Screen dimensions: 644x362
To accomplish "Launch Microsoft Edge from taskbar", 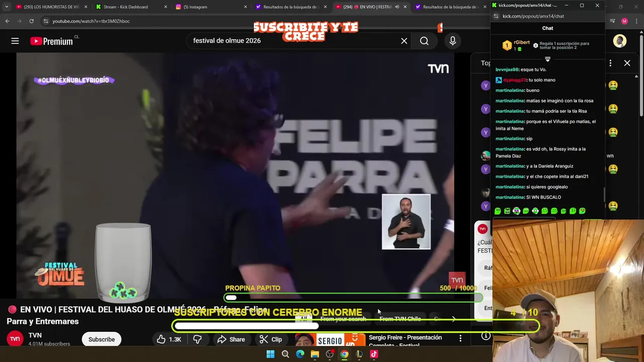I will coord(300,354).
